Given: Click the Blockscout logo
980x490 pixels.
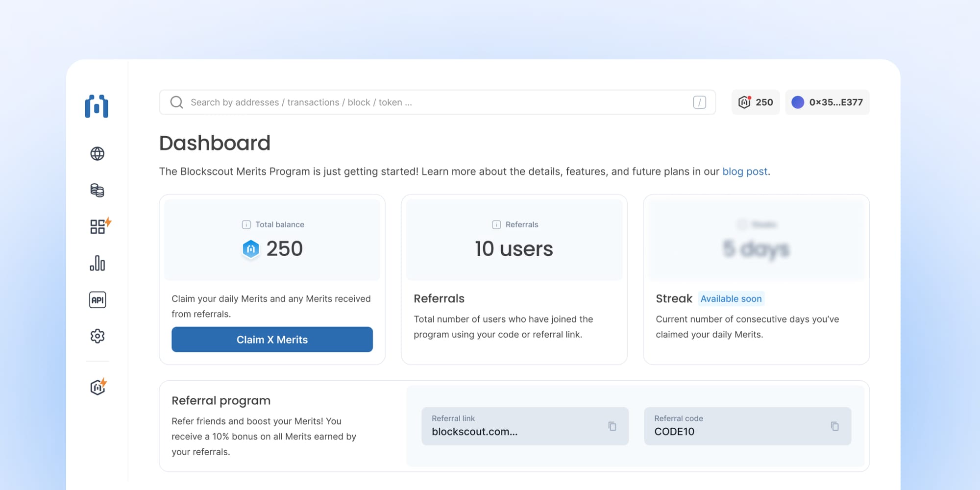Looking at the screenshot, I should 97,105.
